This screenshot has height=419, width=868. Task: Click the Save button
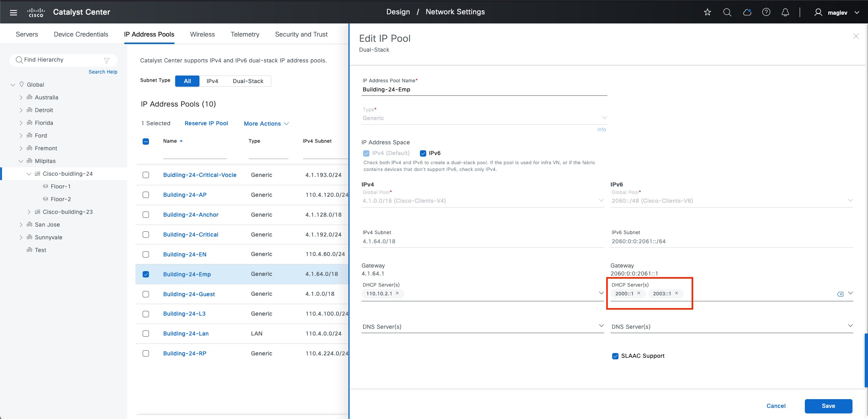828,406
